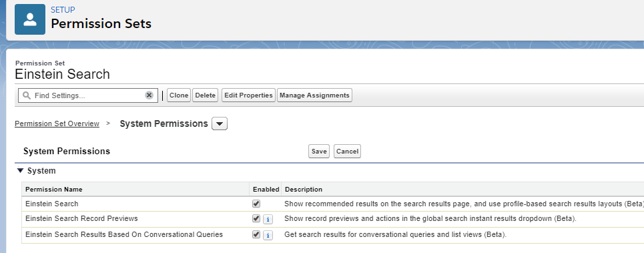Click the System Permissions section heading
The image size is (644, 253).
[67, 151]
